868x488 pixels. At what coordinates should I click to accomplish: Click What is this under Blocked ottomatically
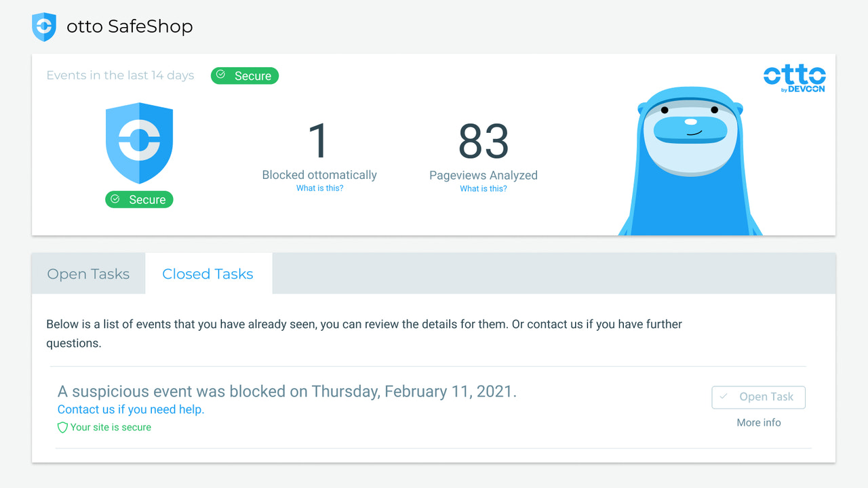tap(319, 188)
